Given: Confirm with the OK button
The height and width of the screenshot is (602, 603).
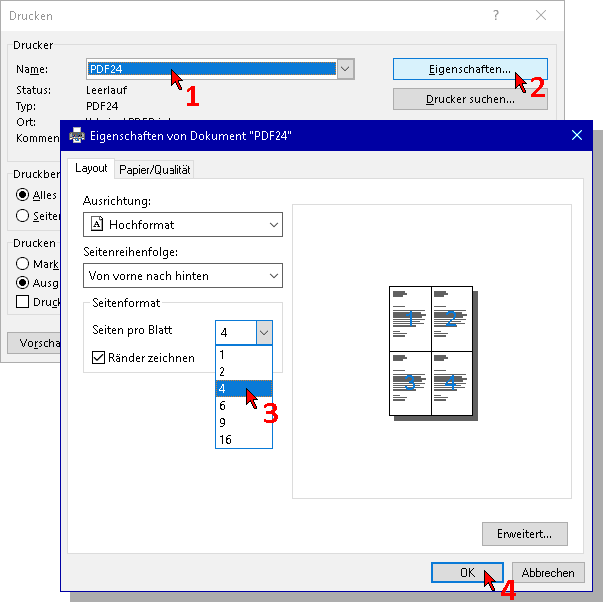Looking at the screenshot, I should 467,572.
